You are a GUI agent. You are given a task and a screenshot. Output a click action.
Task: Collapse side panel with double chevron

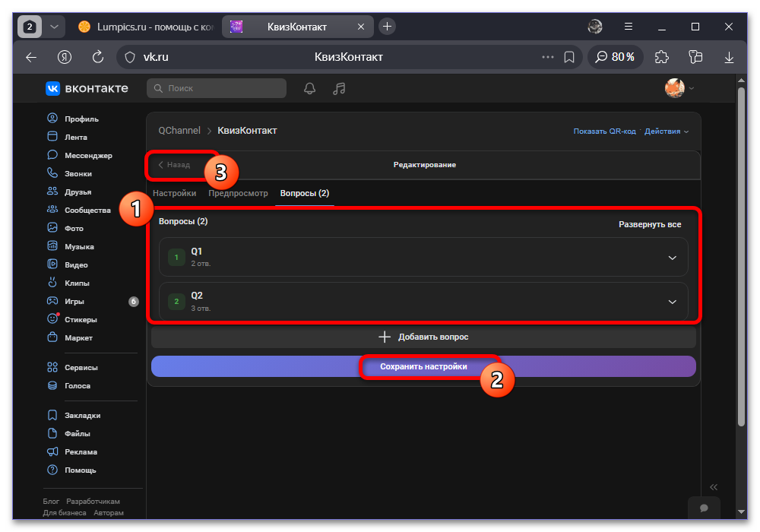point(714,487)
